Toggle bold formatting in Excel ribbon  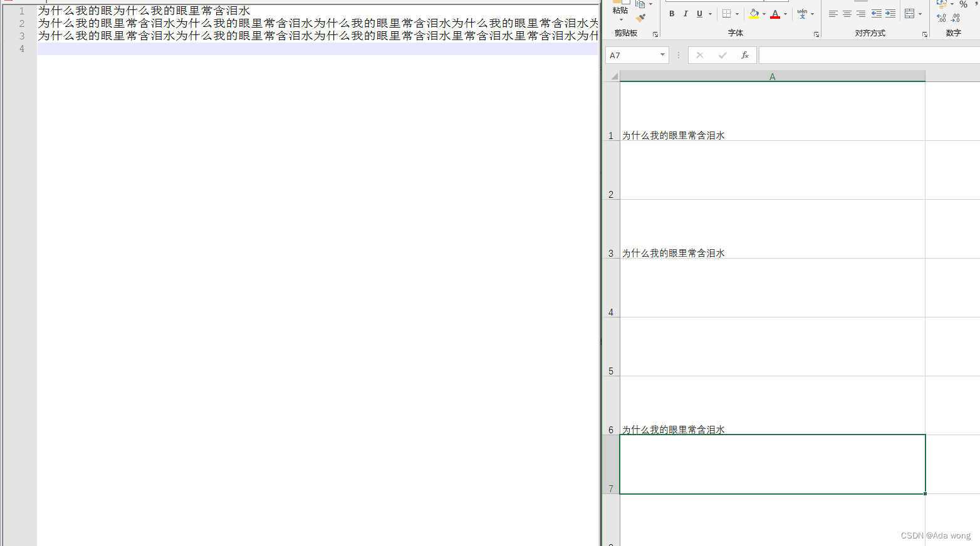point(672,14)
